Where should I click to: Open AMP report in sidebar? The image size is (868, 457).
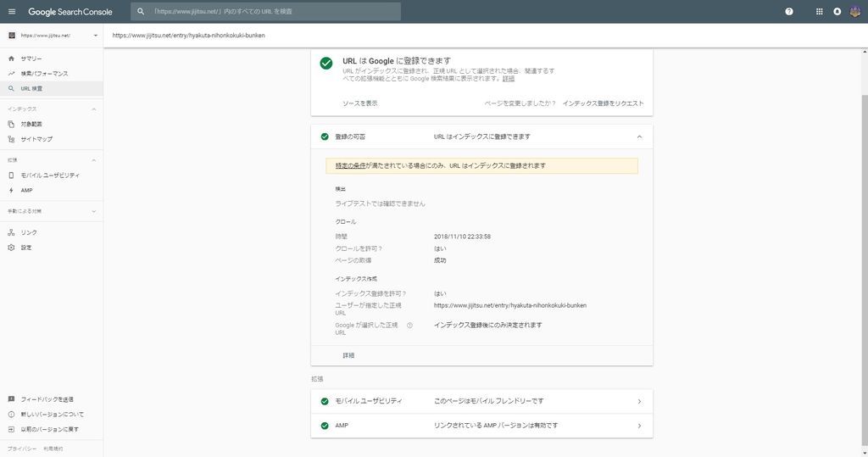click(26, 190)
